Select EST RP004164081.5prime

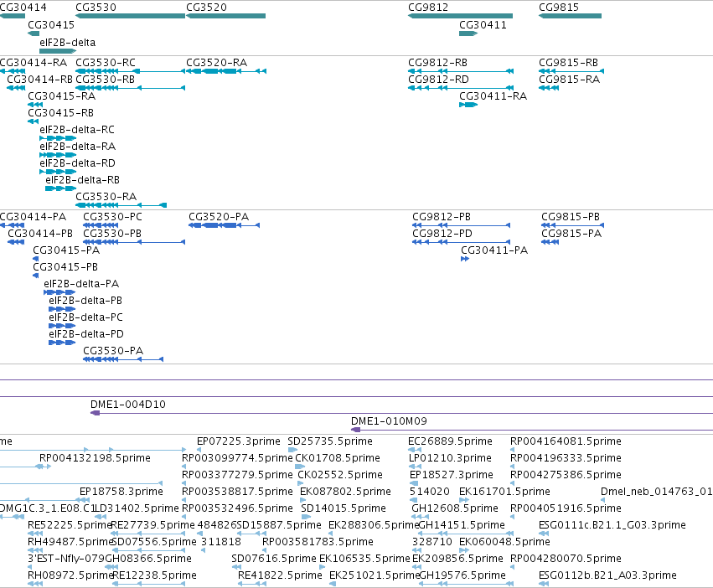566,441
